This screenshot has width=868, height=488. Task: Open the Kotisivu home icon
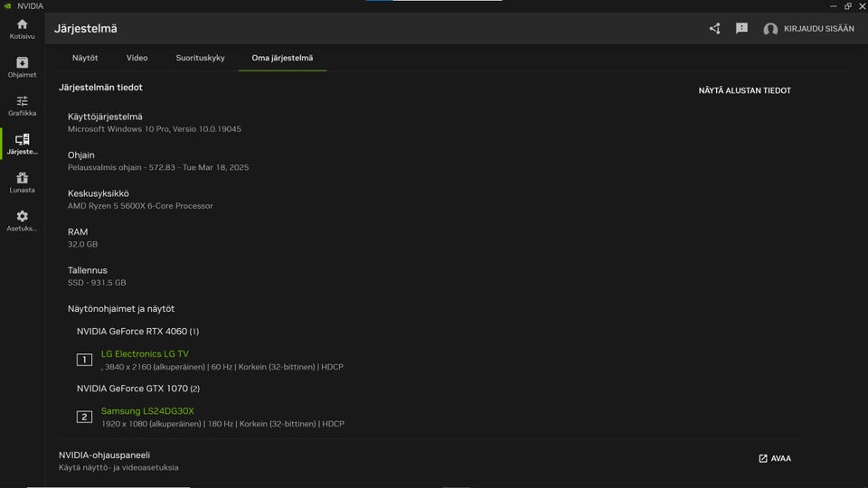(x=22, y=24)
